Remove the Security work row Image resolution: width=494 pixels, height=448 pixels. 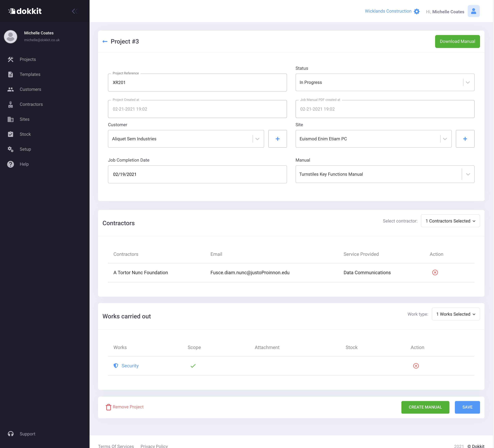(416, 366)
